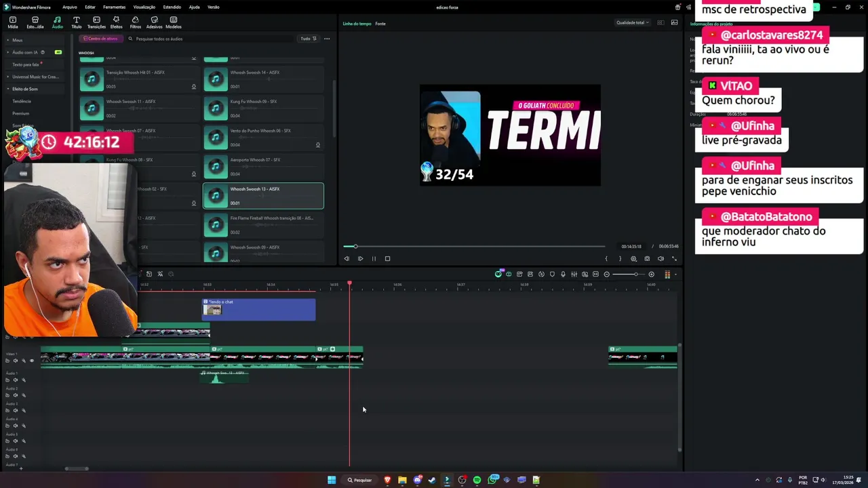The image size is (868, 488).
Task: Select Fire Flame Fireball Whoosh transição item
Action: point(263,225)
